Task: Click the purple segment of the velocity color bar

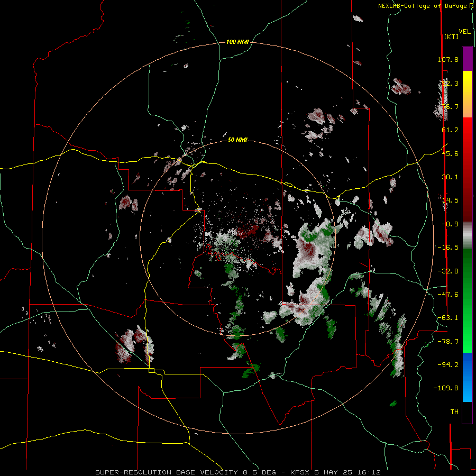Action: click(x=467, y=59)
